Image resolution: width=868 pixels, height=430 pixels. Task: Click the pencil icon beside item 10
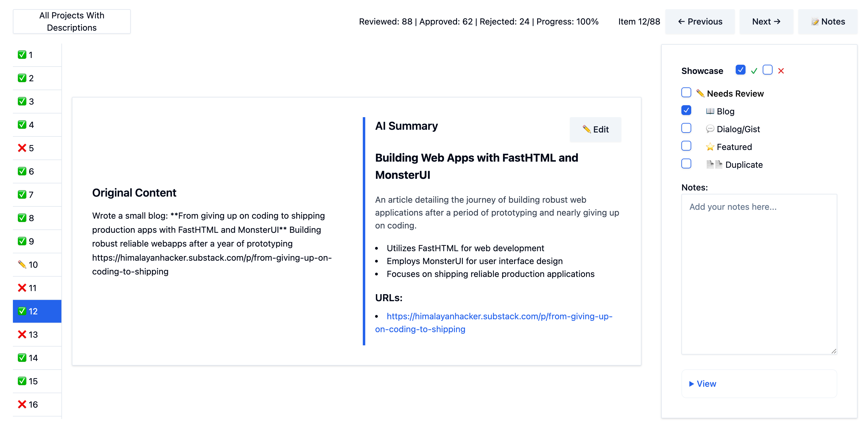(x=22, y=265)
